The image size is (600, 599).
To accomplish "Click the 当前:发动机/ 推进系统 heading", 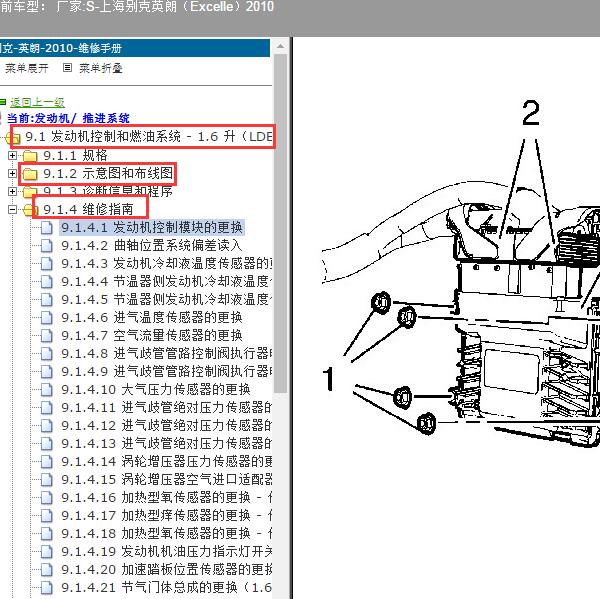I will [68, 118].
